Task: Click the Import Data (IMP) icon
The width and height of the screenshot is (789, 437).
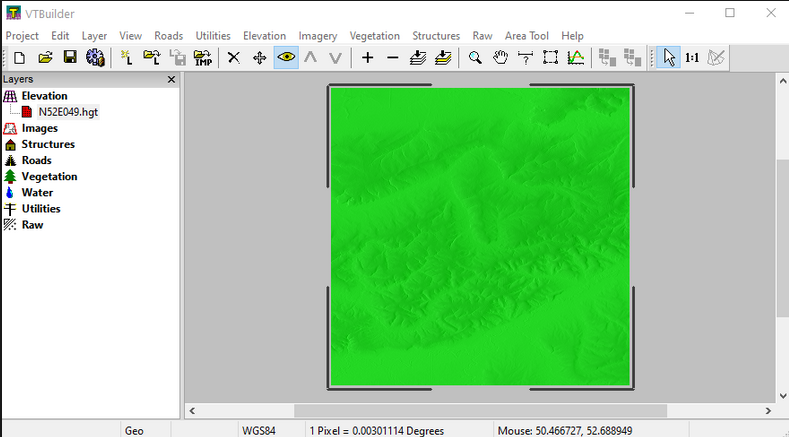Action: (203, 58)
